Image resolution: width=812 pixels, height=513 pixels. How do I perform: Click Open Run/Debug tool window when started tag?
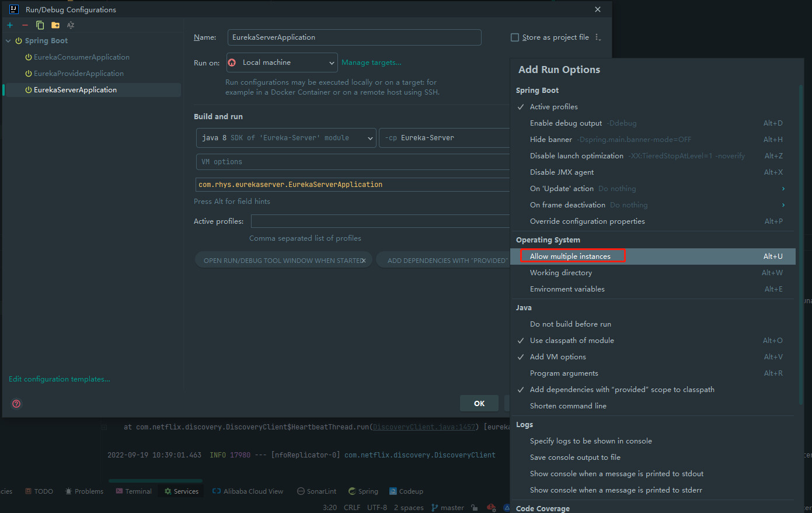pyautogui.click(x=284, y=261)
